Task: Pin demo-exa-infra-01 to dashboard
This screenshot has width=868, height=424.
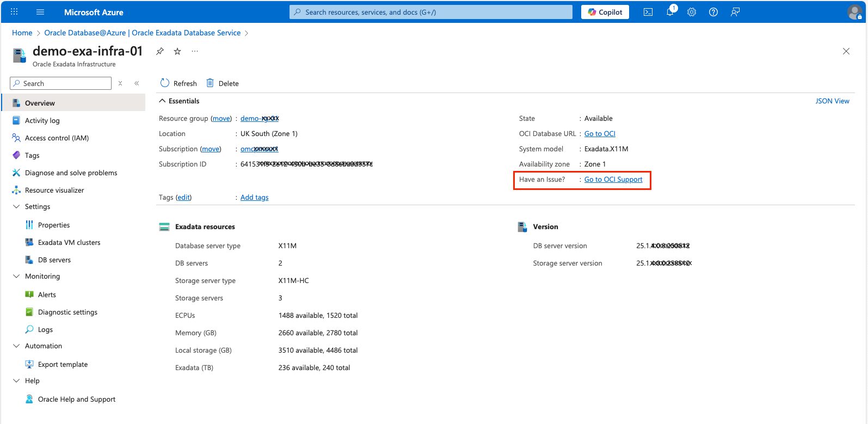Action: click(x=160, y=51)
